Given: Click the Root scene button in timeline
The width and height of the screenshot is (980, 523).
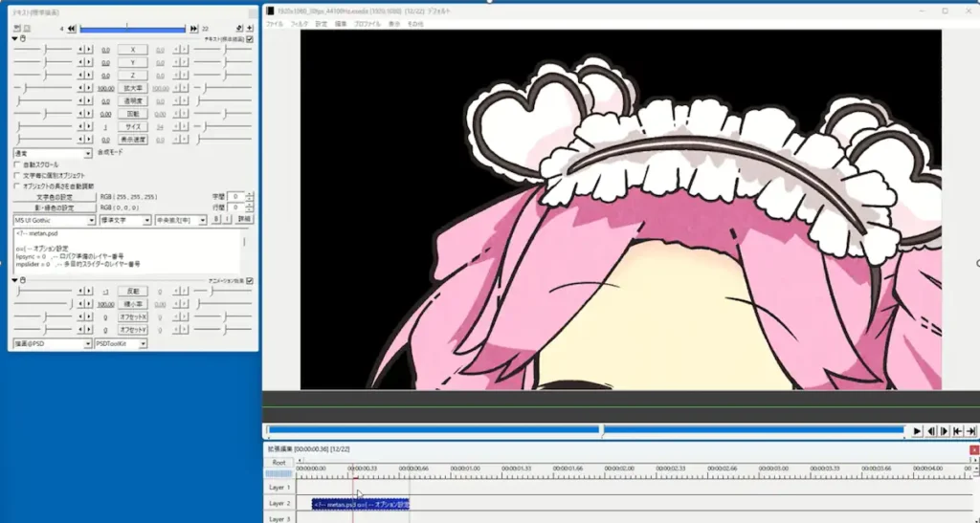Looking at the screenshot, I should (x=278, y=463).
